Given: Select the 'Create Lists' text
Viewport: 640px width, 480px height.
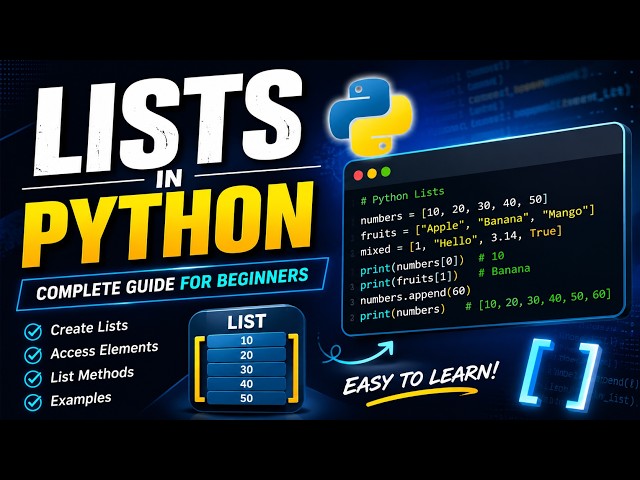Looking at the screenshot, I should tap(89, 327).
